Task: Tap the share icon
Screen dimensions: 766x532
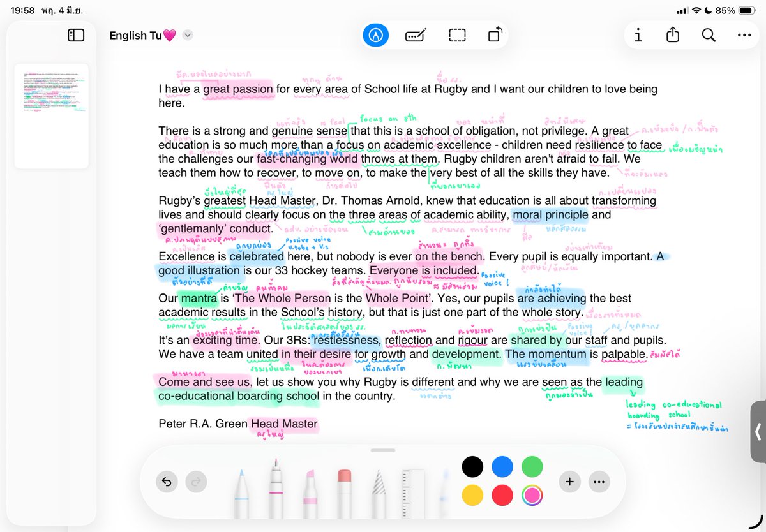Action: 673,35
